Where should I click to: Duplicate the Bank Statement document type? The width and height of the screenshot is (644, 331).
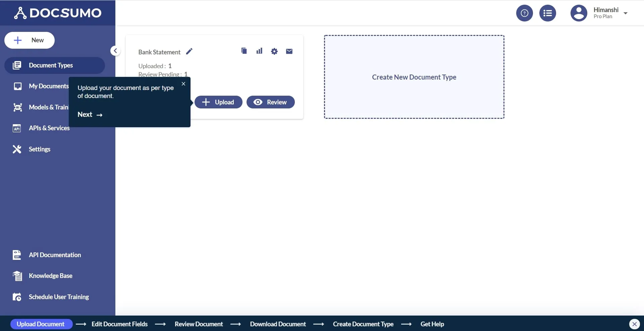(x=244, y=51)
